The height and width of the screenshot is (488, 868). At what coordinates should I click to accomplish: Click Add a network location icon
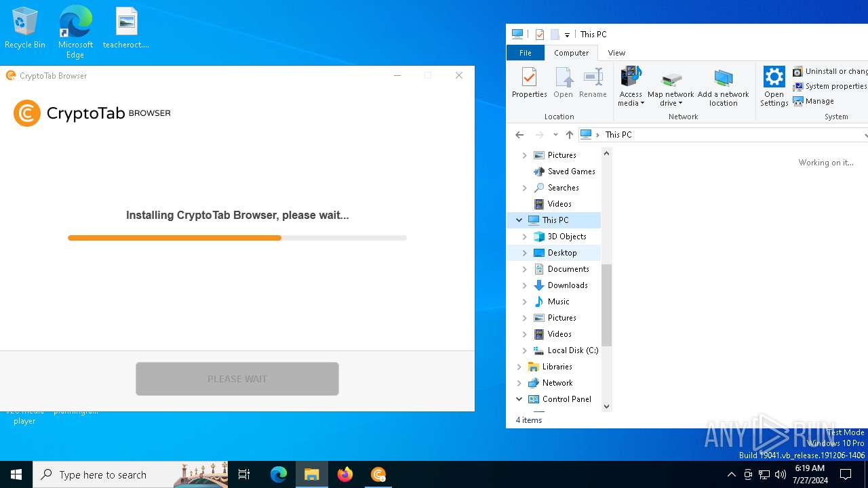click(x=724, y=87)
